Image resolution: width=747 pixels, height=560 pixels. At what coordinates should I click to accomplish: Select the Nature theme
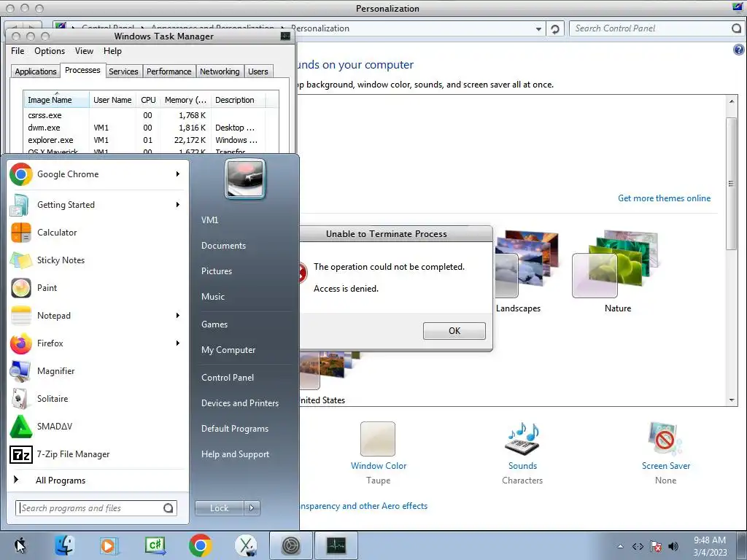(617, 271)
